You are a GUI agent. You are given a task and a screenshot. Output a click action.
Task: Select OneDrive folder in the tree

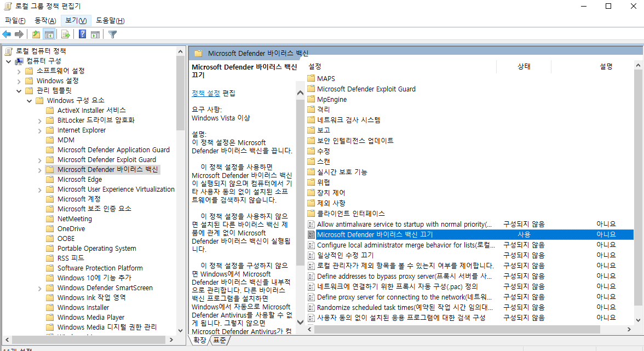71,229
